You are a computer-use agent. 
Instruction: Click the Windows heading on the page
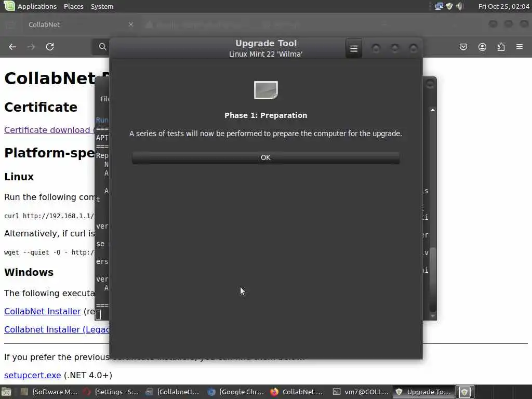point(29,272)
